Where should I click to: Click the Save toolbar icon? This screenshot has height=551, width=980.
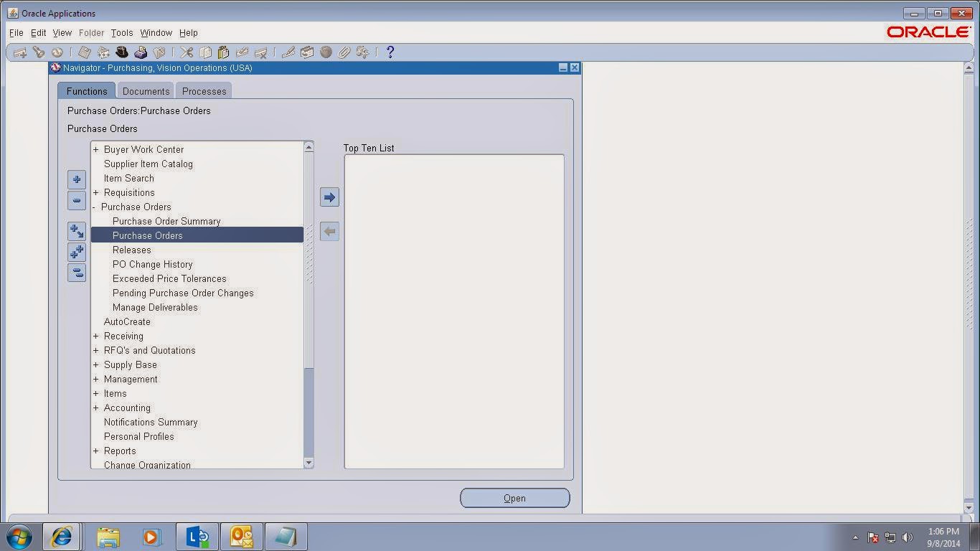pos(84,52)
